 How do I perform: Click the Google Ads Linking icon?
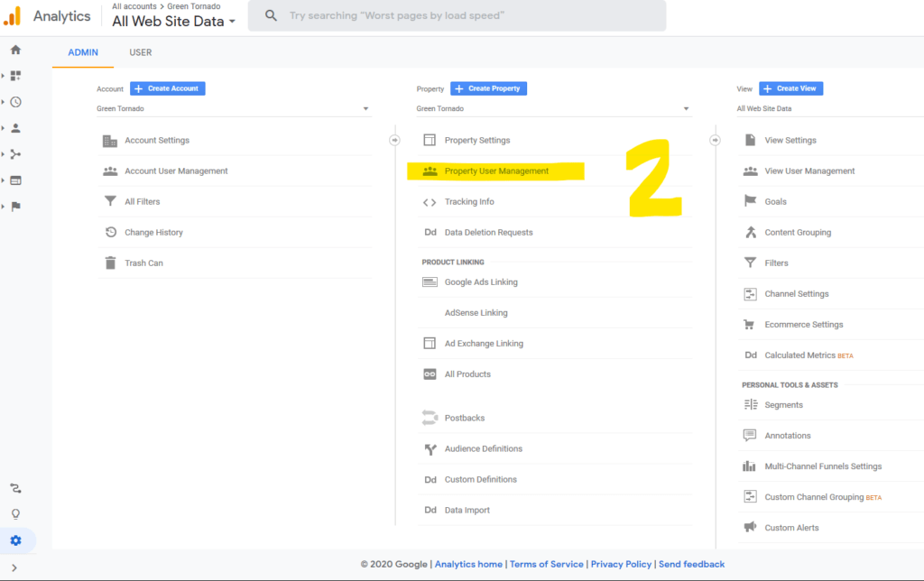point(430,282)
